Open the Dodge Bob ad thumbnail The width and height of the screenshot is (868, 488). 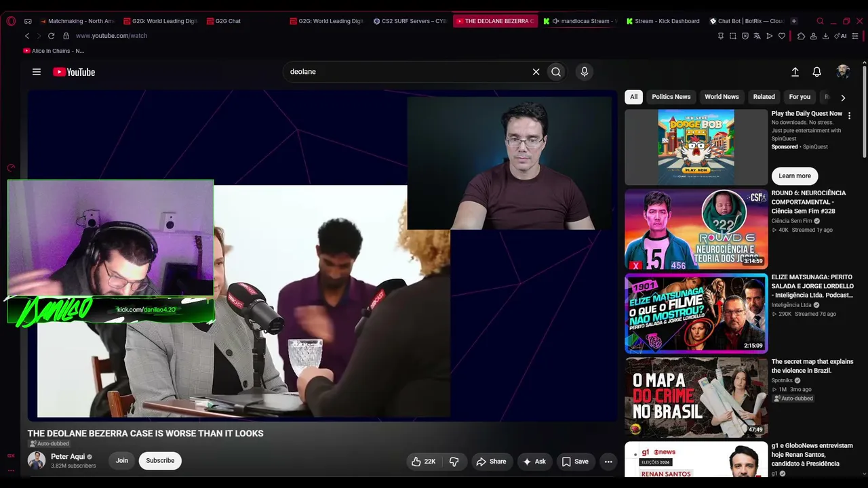tap(696, 147)
